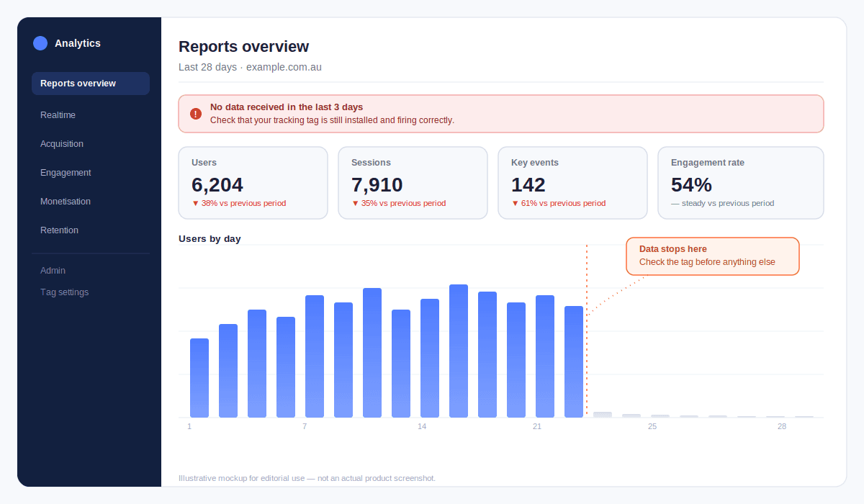864x504 pixels.
Task: Select the Users metric card
Action: point(253,183)
